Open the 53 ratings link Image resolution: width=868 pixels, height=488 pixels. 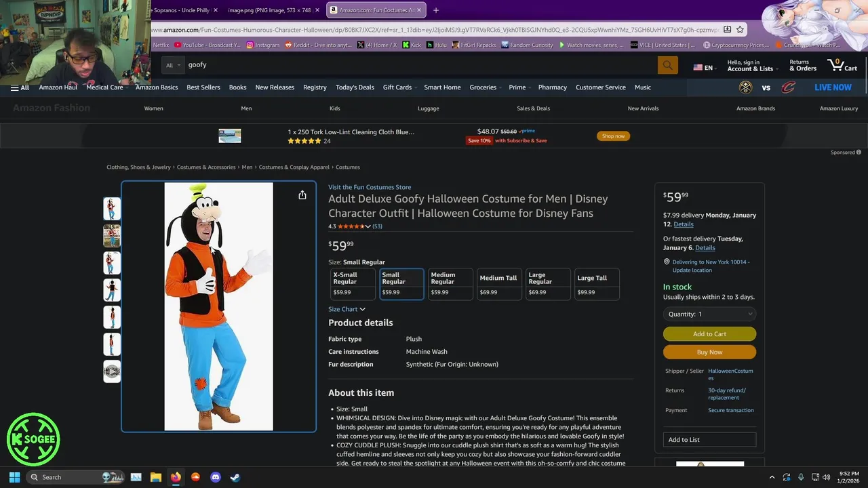(377, 226)
